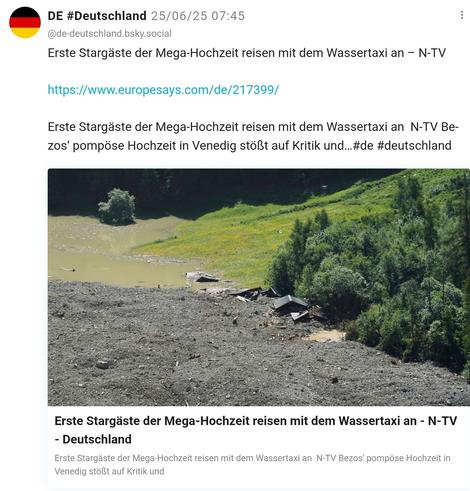470x491 pixels.
Task: Click the post body paragraph about Bezos
Action: coord(253,136)
